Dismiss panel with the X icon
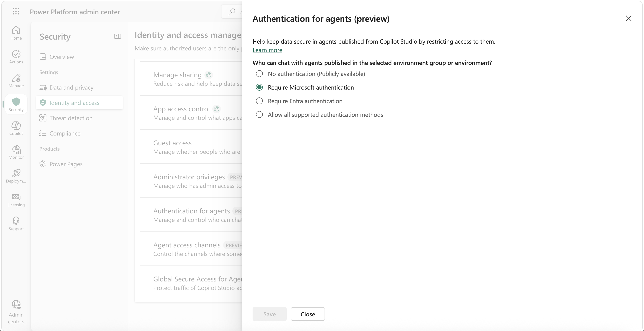 point(628,18)
